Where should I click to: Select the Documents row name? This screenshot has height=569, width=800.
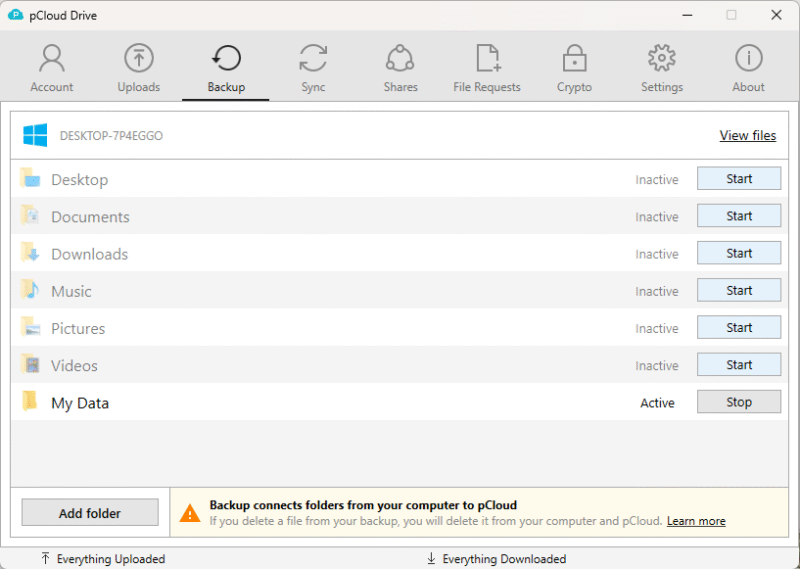(x=90, y=217)
